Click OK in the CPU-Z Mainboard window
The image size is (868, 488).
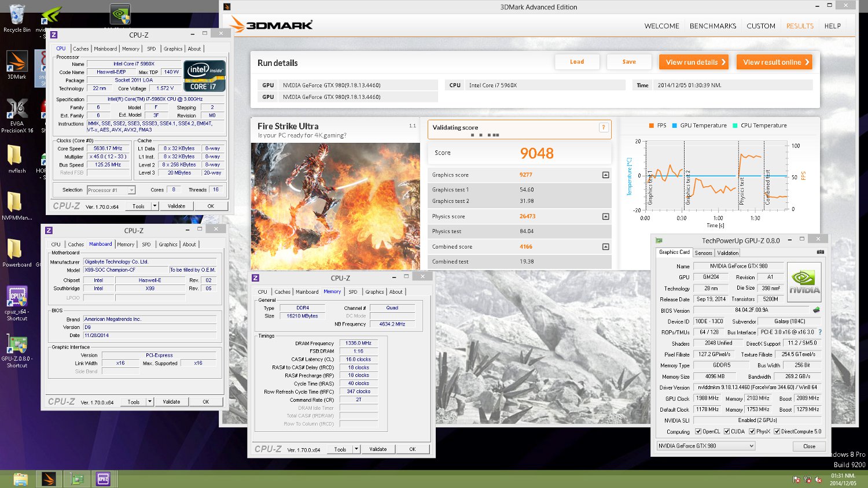(205, 401)
